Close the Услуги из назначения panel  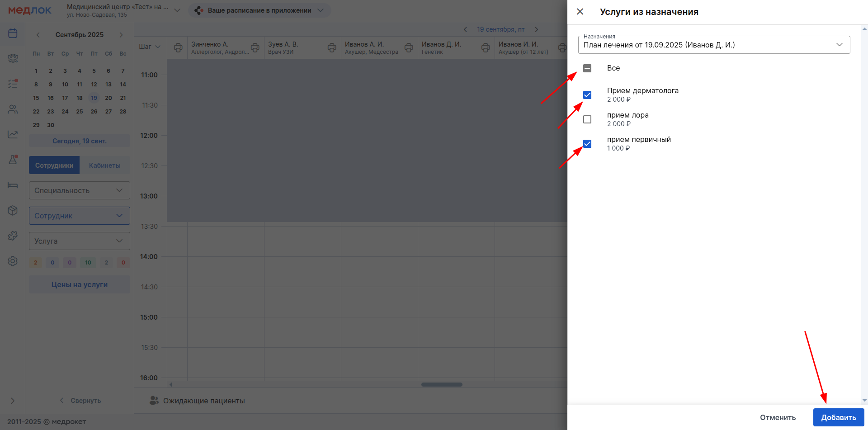[x=580, y=12]
